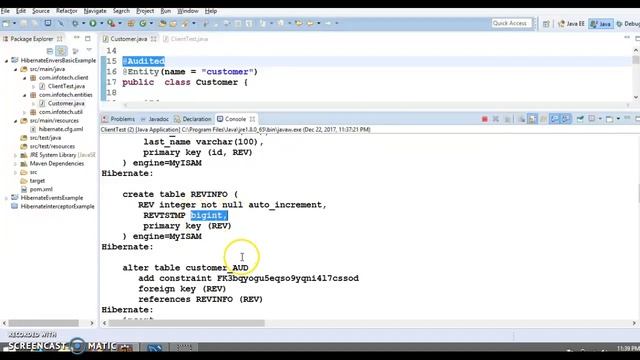Click the Display Selected Console icon
This screenshot has height=360, width=640.
pyautogui.click(x=591, y=119)
